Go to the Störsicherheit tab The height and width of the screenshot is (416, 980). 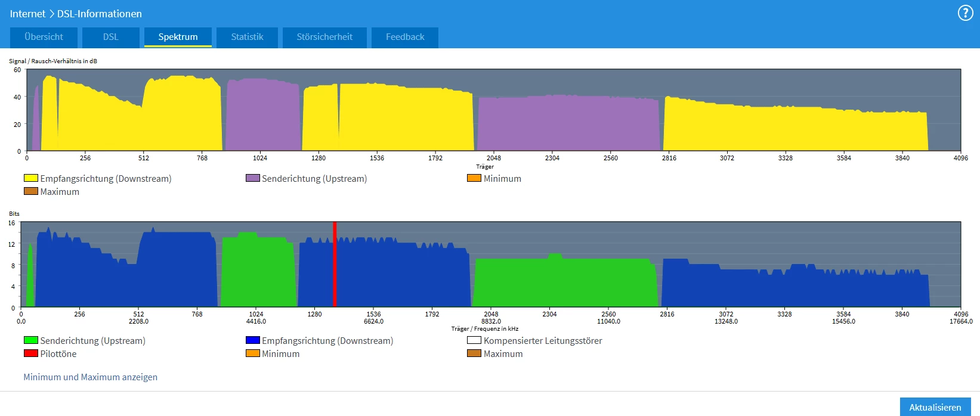click(x=324, y=37)
